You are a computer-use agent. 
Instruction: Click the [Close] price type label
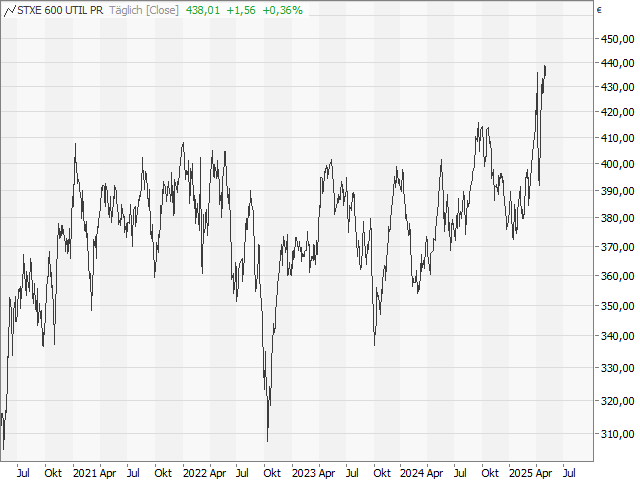(x=162, y=10)
